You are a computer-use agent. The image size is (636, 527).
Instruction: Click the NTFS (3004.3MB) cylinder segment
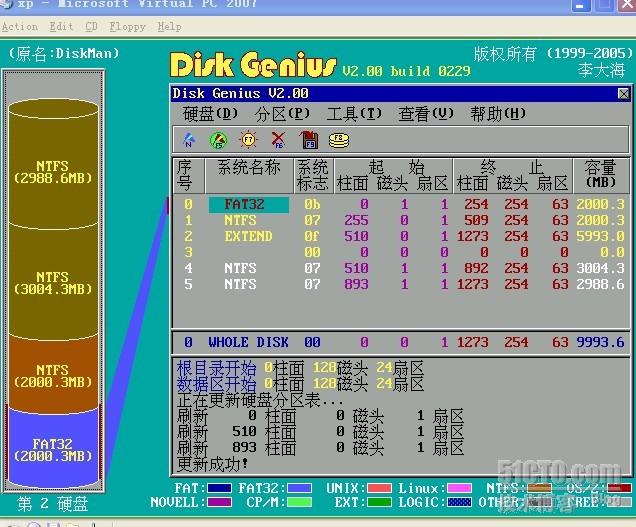(53, 283)
